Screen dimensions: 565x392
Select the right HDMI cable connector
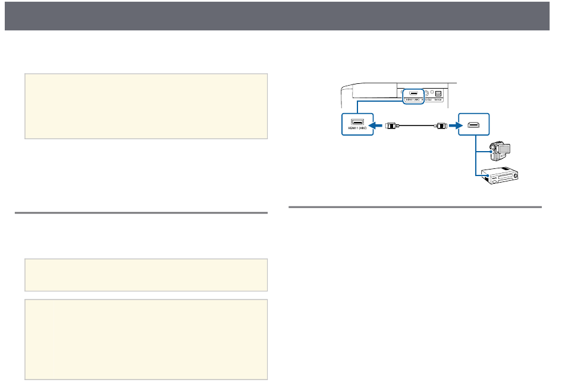click(441, 126)
